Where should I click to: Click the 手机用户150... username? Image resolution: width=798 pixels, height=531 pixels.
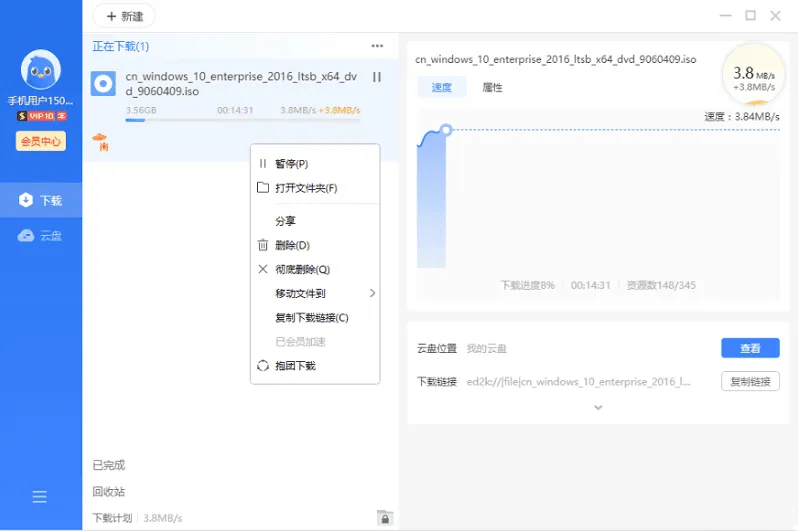tap(40, 100)
